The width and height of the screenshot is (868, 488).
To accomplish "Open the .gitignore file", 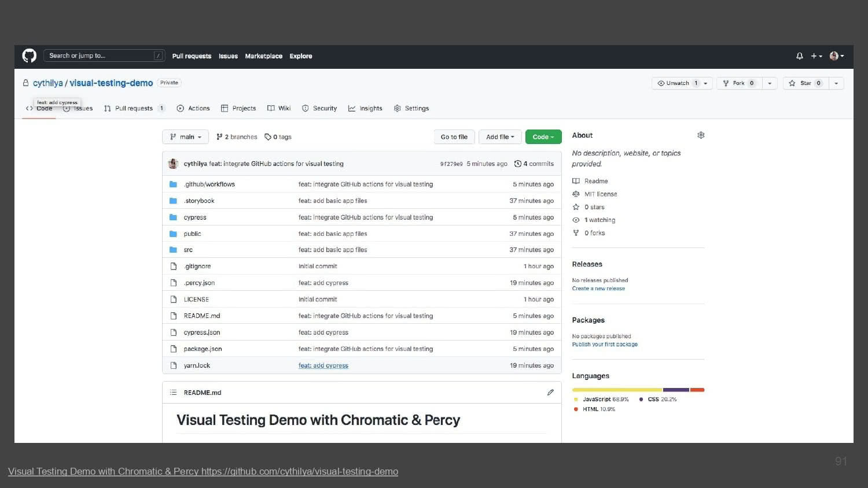I will tap(197, 267).
